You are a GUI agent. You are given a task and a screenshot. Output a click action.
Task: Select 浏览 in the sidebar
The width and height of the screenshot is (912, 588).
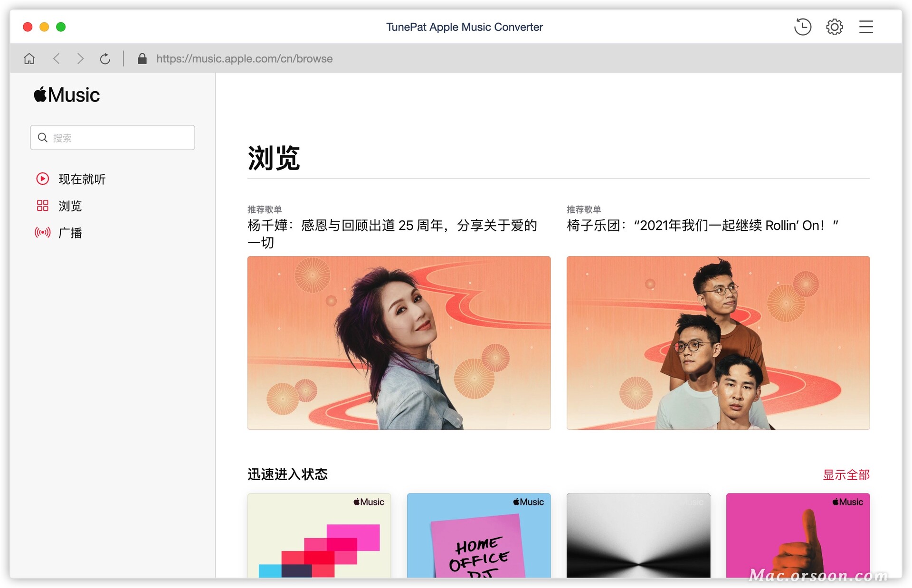pos(70,206)
